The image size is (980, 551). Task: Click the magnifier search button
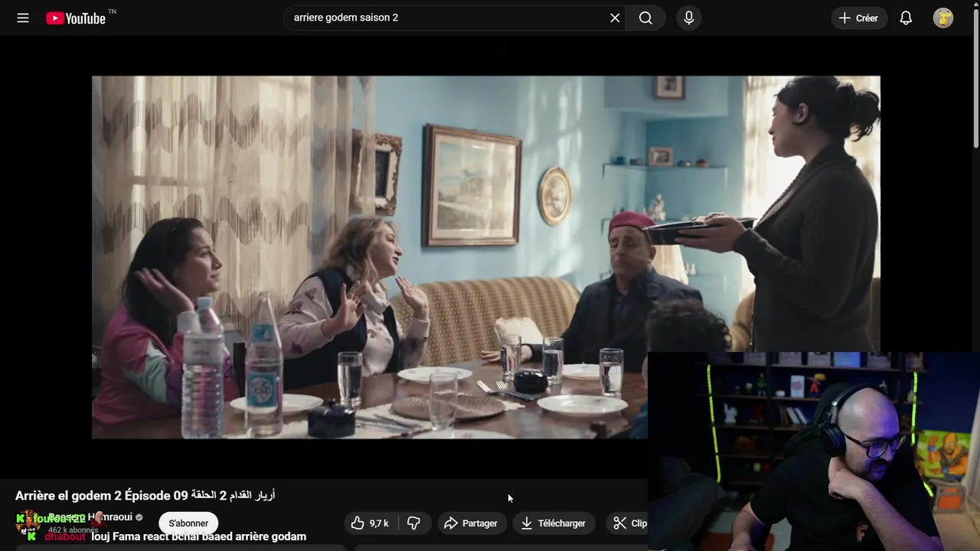click(x=645, y=18)
